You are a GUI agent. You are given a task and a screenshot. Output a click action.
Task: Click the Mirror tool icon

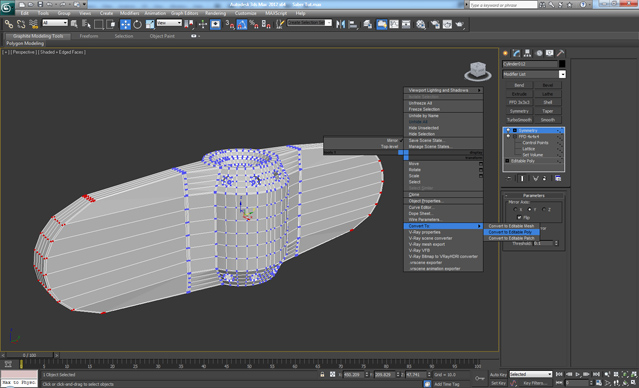[340, 24]
